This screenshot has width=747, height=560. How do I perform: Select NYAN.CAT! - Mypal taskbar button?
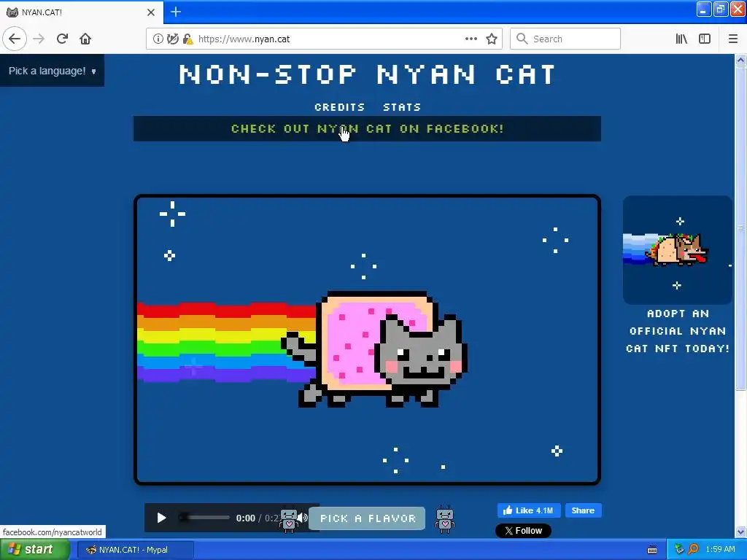(x=135, y=550)
